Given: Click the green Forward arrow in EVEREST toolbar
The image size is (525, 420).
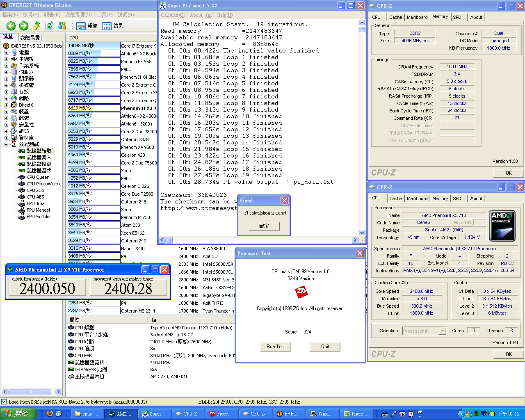Looking at the screenshot, I should point(24,26).
